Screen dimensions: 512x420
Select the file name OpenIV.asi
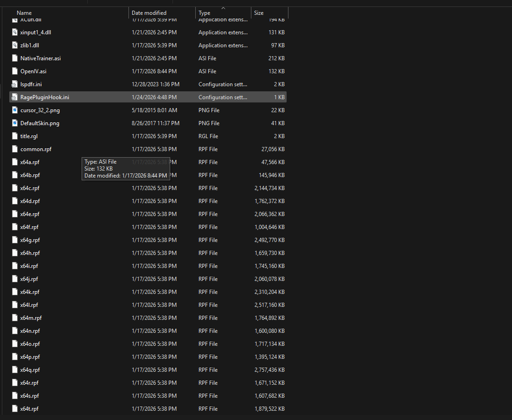33,71
